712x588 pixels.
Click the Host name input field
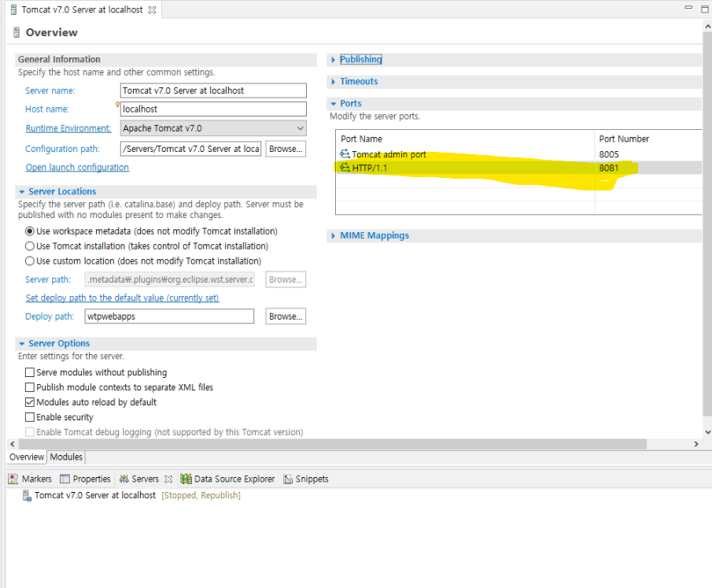pyautogui.click(x=213, y=109)
